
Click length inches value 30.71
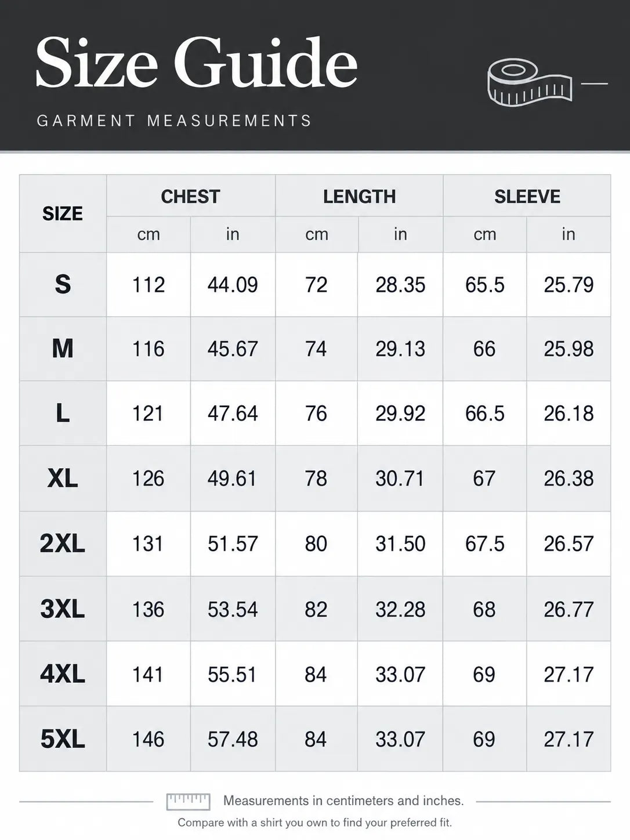tap(400, 479)
